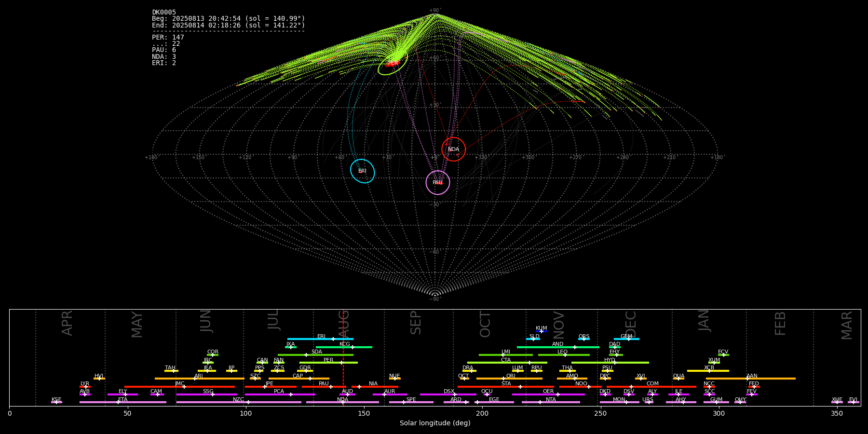This screenshot has height=434, width=868.
Task: Click the CAP shower bar
Action: [299, 379]
